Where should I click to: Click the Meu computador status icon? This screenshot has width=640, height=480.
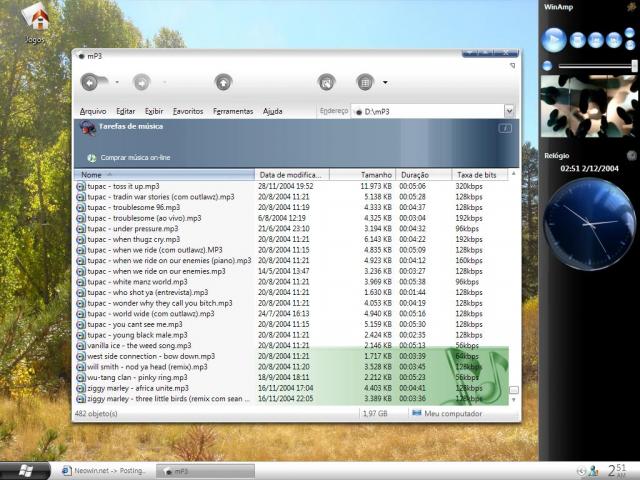pos(416,413)
